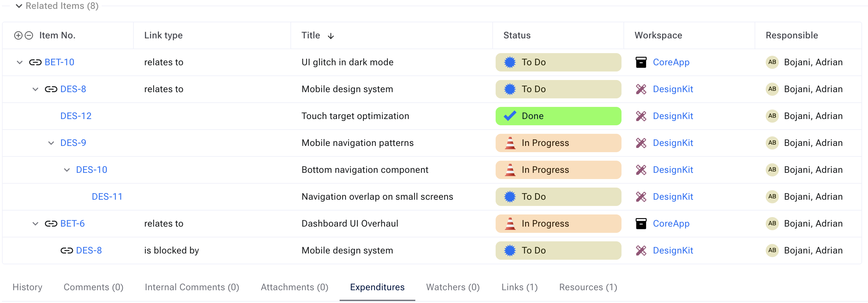Image resolution: width=868 pixels, height=303 pixels.
Task: Collapse the DES-9 tree row
Action: pyautogui.click(x=51, y=143)
